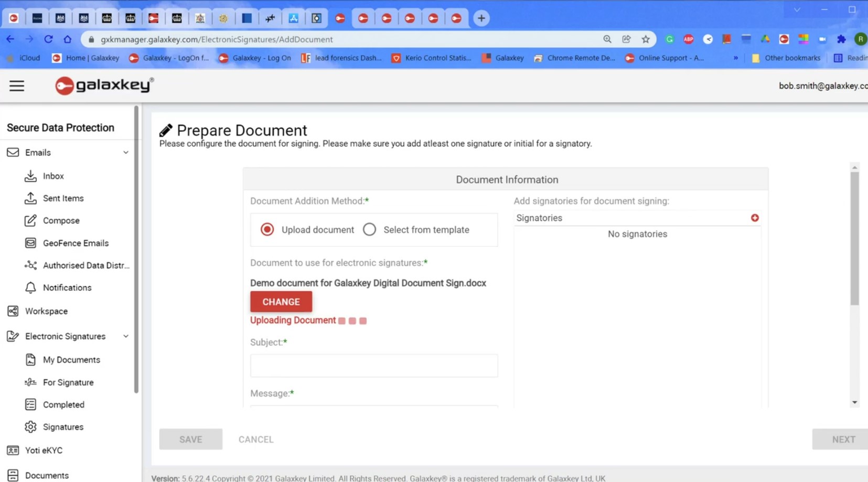Viewport: 868px width, 482px height.
Task: Click inside the Subject input field
Action: (x=373, y=366)
